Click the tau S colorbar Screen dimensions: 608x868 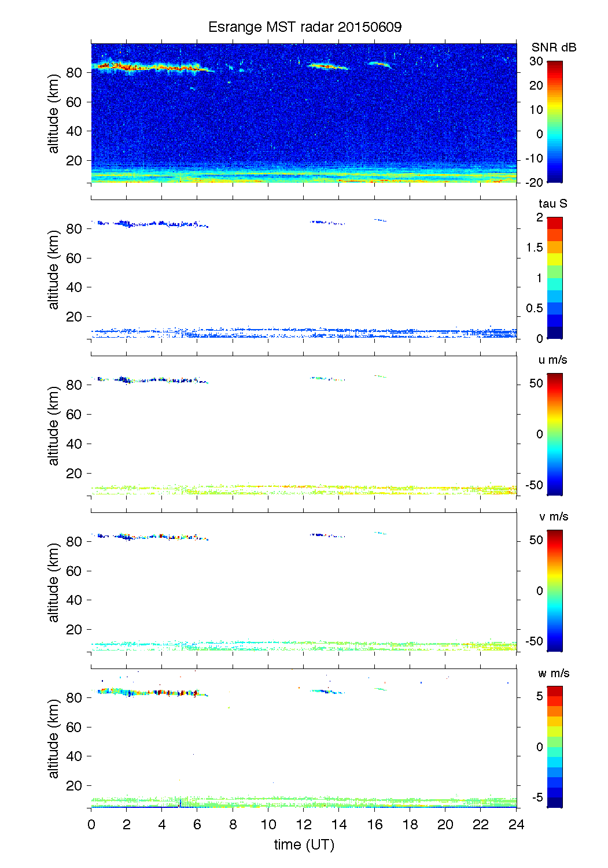tap(554, 278)
